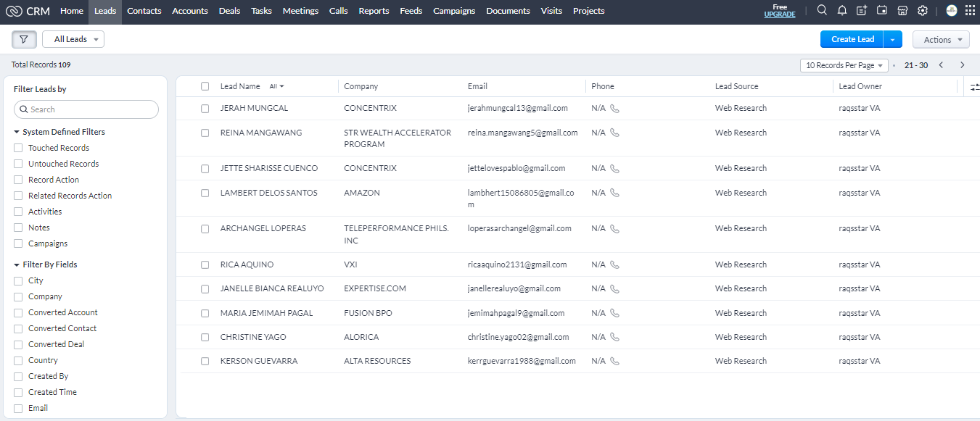Click phone icon for ARCHANGEL LOPERAS
Image resolution: width=980 pixels, height=421 pixels.
tap(614, 229)
